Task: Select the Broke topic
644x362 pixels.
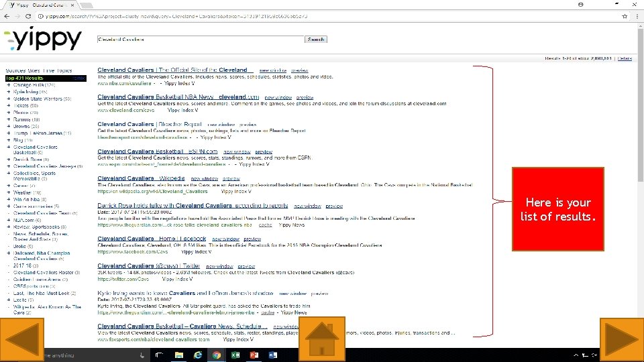Action: pos(23,246)
